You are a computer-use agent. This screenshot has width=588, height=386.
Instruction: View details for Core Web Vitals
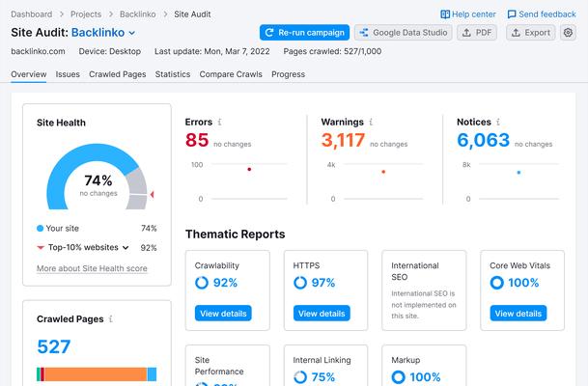[518, 314]
